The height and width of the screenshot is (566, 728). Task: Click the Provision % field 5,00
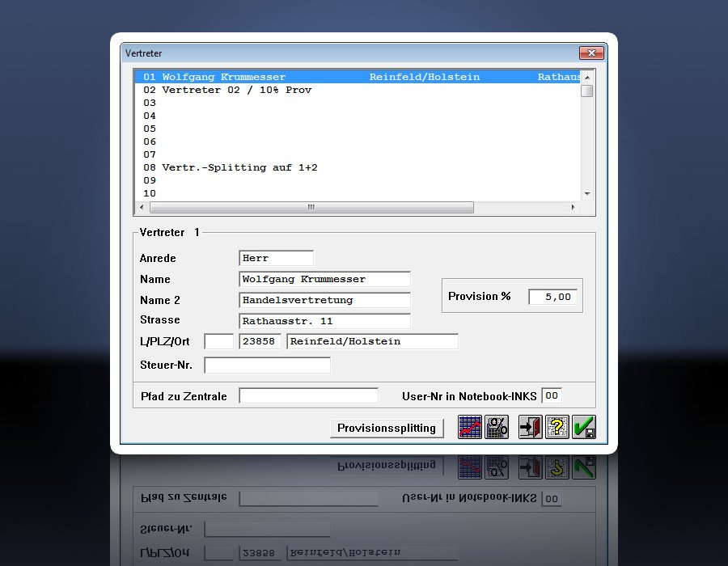click(x=553, y=297)
